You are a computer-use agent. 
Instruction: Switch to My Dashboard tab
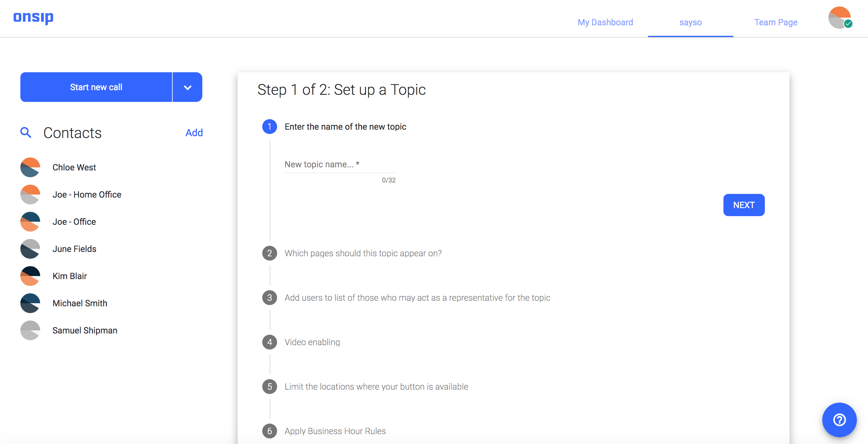click(x=605, y=22)
